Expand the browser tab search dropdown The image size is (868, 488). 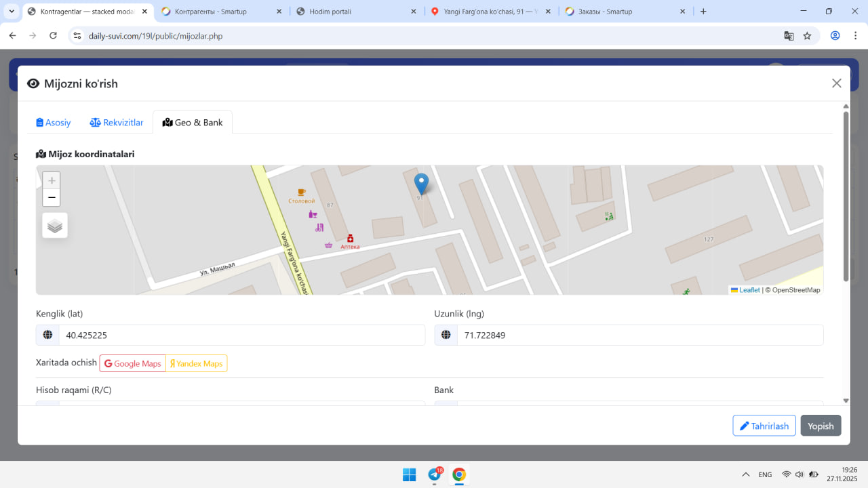(12, 12)
